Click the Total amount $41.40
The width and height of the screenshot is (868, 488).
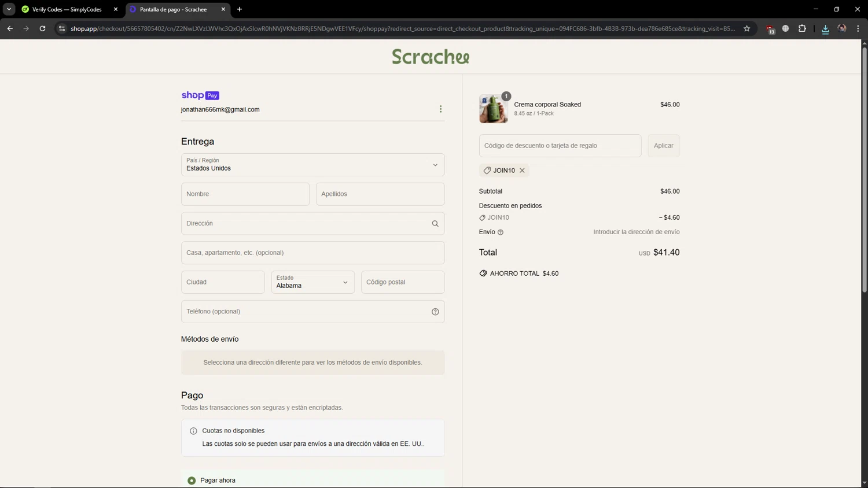click(666, 253)
